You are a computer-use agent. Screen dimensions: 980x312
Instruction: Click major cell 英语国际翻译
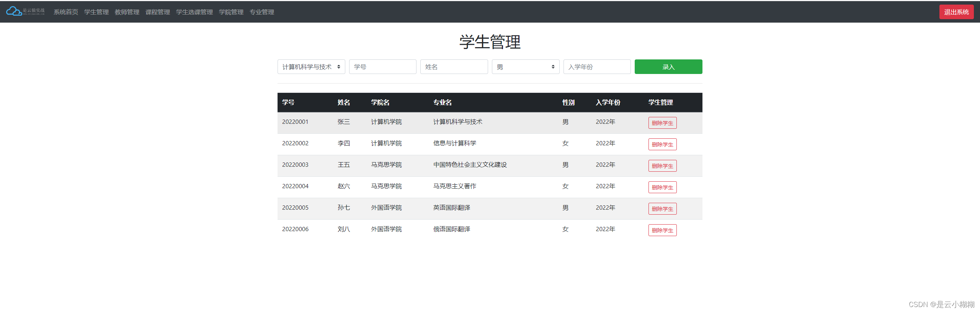[452, 208]
